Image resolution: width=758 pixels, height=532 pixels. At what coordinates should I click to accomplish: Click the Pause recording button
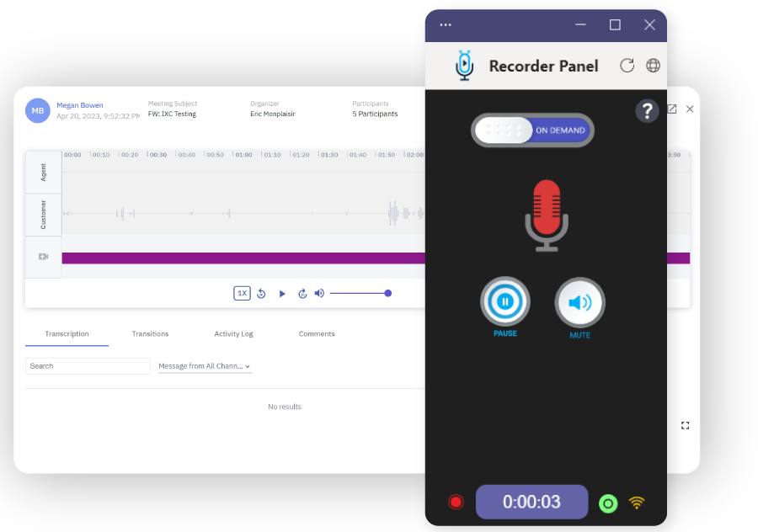tap(505, 302)
